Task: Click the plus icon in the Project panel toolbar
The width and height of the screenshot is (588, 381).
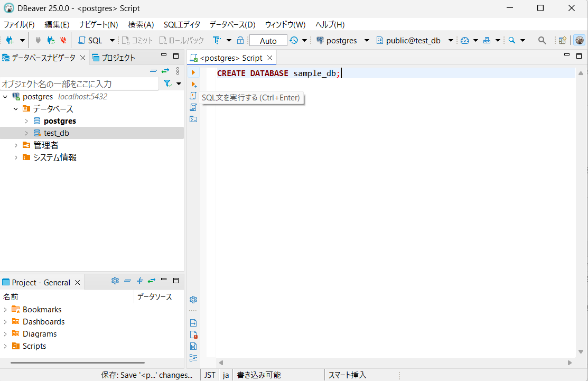Action: 140,281
